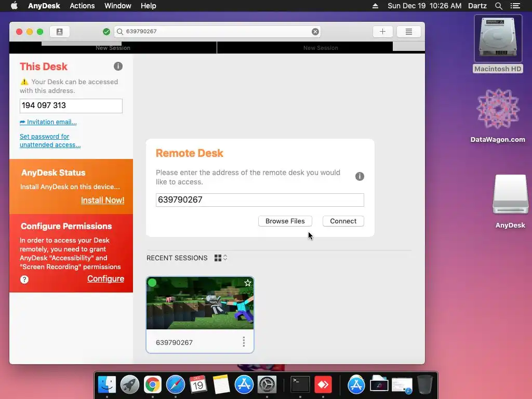Open Launchpad from the Dock
The width and height of the screenshot is (532, 399).
(x=129, y=384)
